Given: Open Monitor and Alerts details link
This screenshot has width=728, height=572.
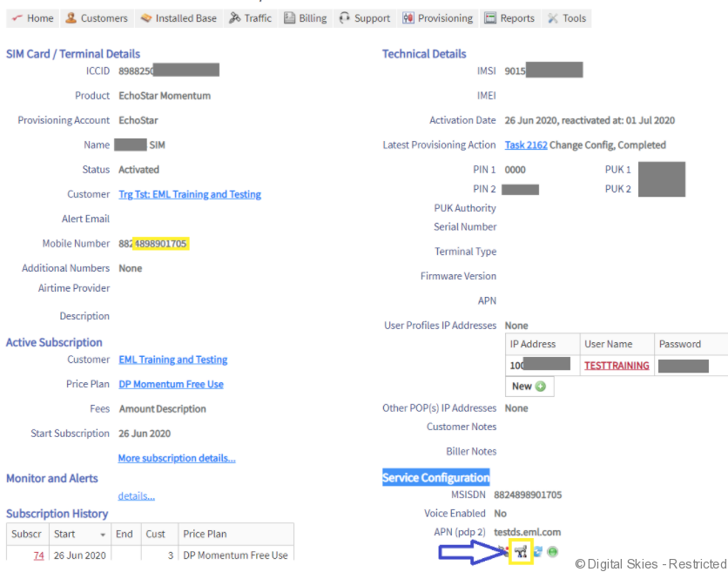Looking at the screenshot, I should click(x=136, y=496).
